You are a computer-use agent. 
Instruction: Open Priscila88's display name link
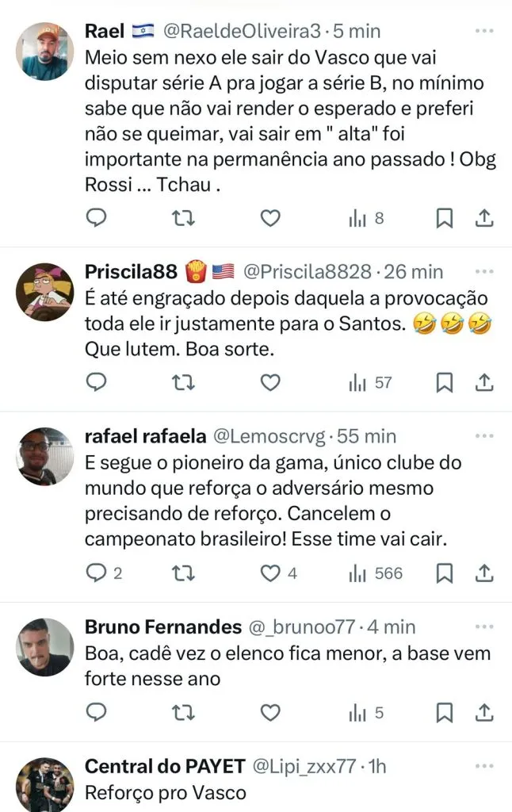tap(131, 272)
